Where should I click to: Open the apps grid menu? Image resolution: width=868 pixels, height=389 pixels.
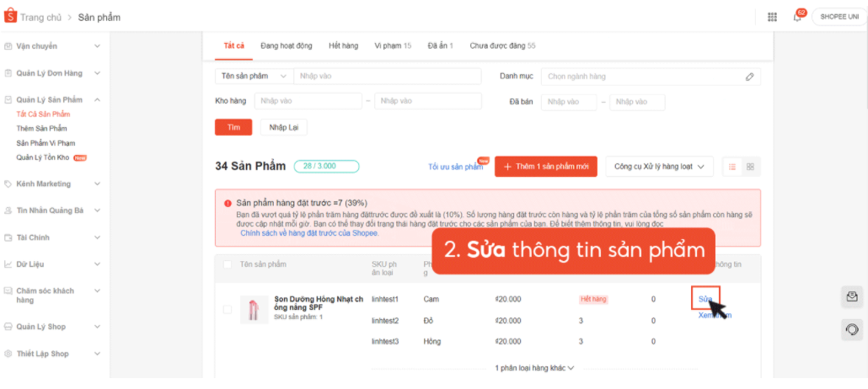click(772, 17)
